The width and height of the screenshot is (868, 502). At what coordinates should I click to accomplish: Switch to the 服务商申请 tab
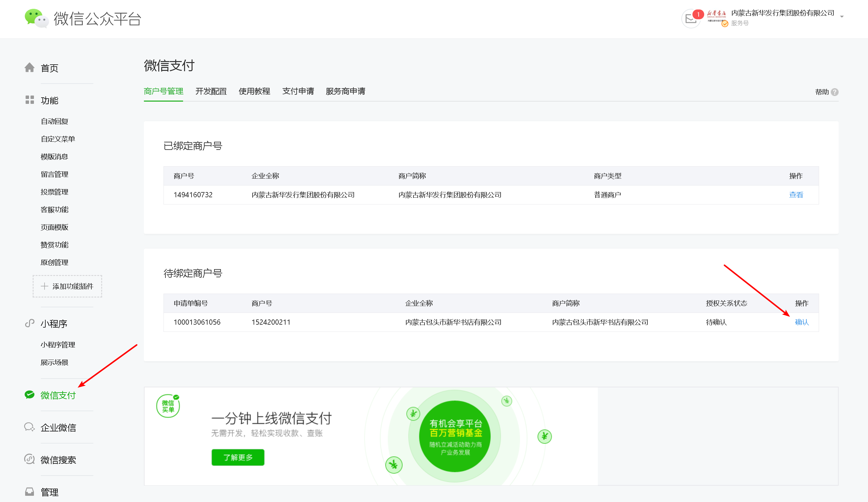(345, 91)
